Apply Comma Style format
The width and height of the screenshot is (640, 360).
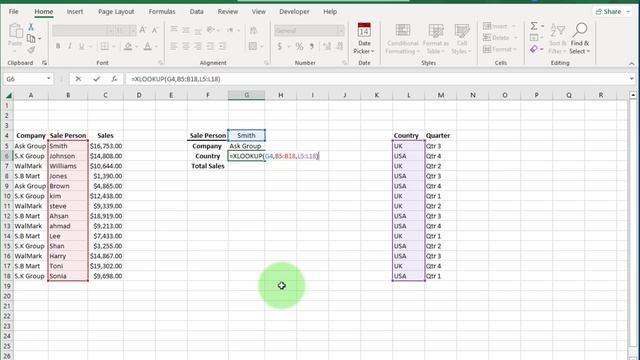pyautogui.click(x=312, y=47)
